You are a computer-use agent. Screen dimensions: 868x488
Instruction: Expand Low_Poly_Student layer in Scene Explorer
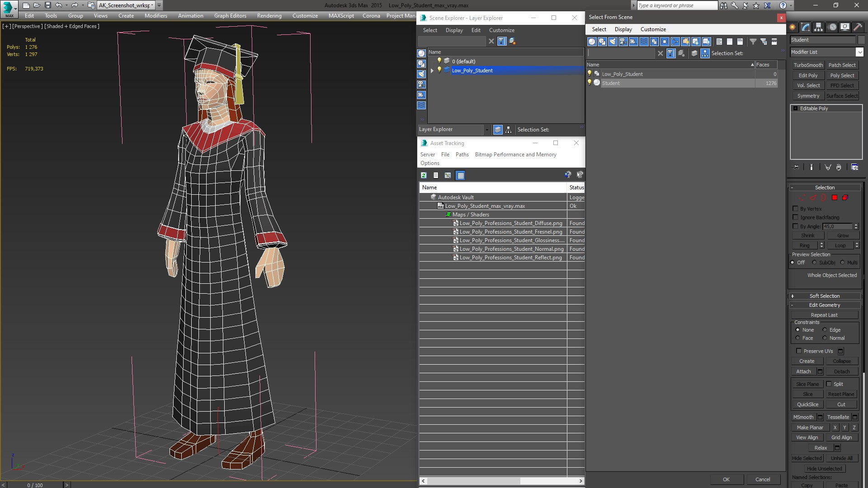click(432, 70)
